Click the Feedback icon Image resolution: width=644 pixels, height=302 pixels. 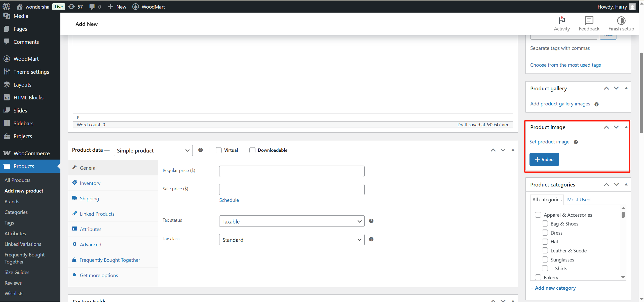(589, 21)
